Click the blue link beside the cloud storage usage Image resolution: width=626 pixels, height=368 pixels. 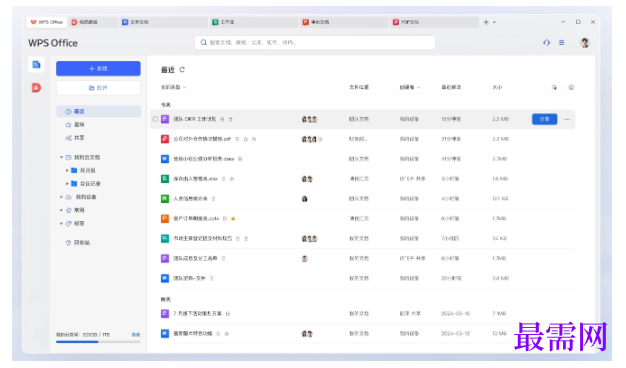click(136, 334)
